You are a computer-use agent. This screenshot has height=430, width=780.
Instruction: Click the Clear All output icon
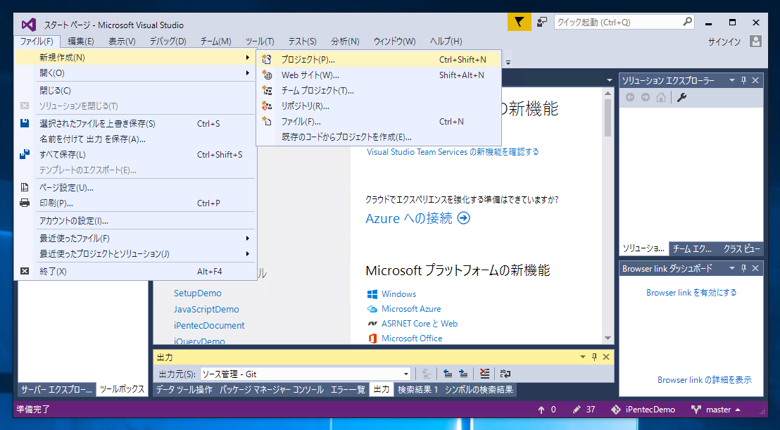pos(485,374)
